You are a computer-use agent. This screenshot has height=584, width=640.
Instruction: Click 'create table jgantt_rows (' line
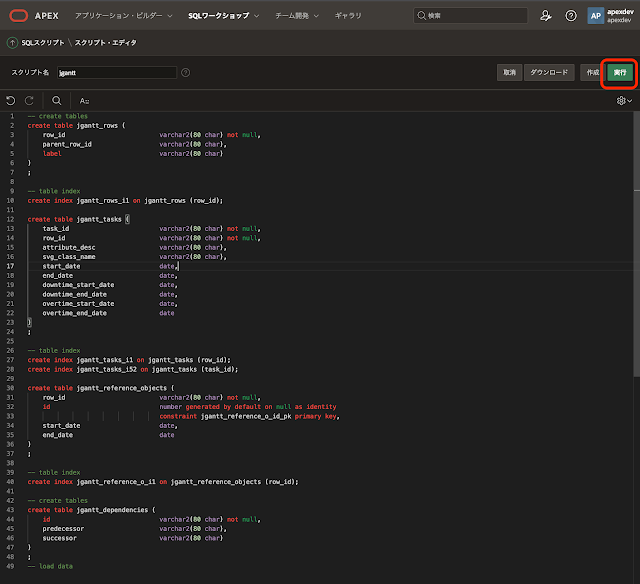tap(76, 125)
